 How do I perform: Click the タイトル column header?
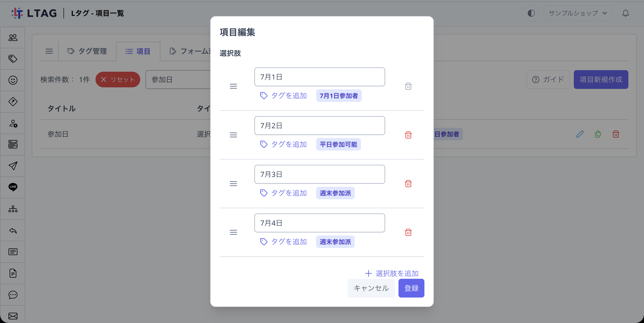coord(61,108)
